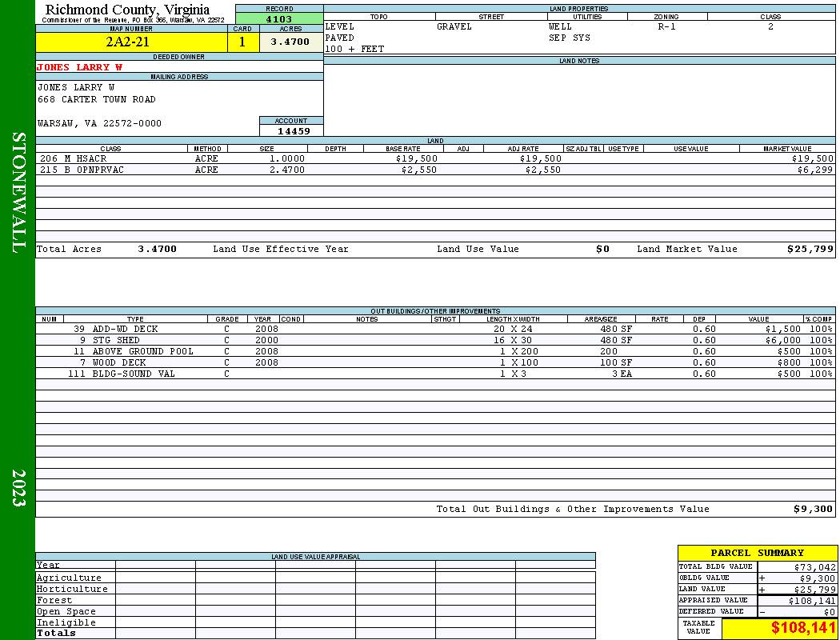
Task: Click deeded owner name JONES LARRY W in red
Action: [79, 67]
